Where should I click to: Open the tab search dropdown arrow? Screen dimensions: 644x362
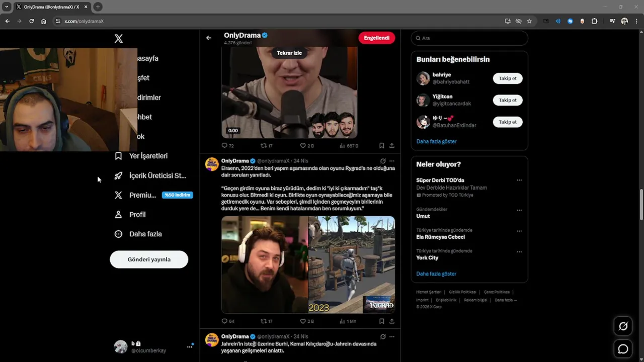click(x=7, y=7)
